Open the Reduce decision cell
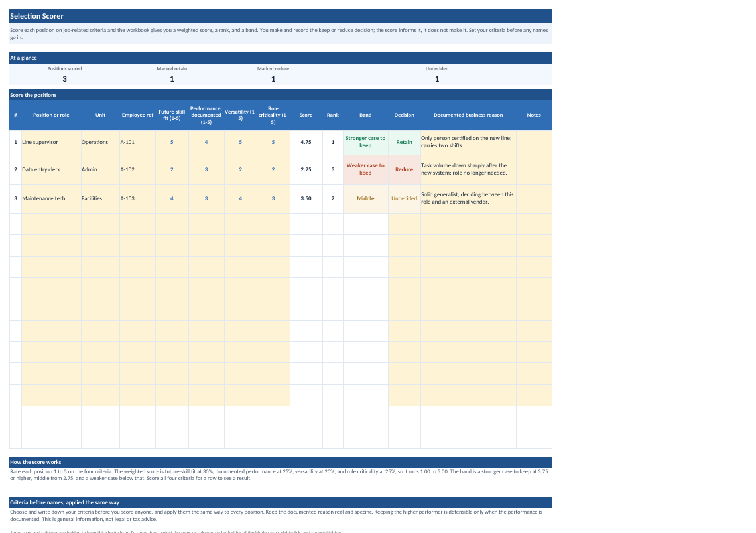This screenshot has height=533, width=756. (x=404, y=169)
